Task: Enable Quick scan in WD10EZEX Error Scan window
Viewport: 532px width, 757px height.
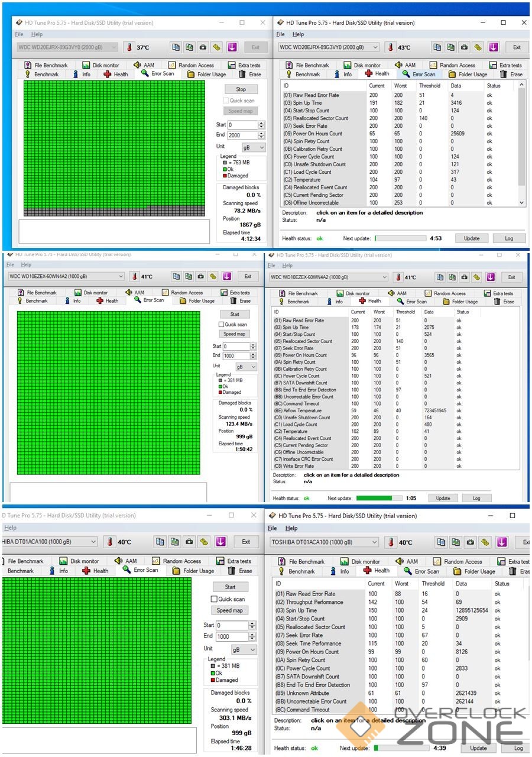Action: (221, 324)
